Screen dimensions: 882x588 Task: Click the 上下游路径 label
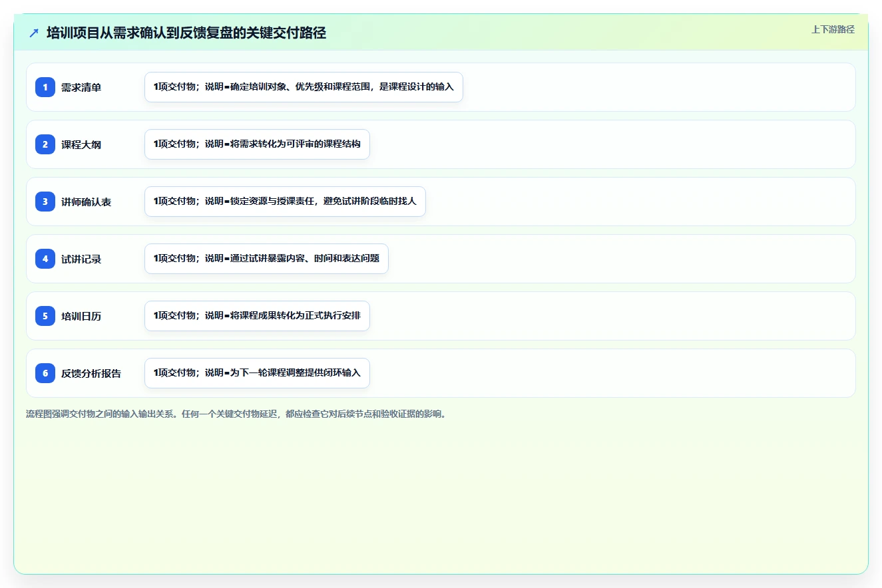(x=833, y=29)
